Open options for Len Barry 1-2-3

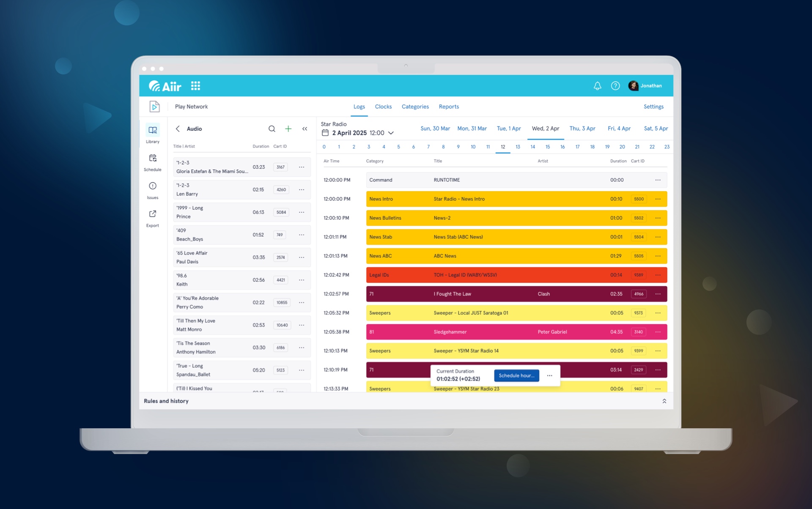[302, 190]
